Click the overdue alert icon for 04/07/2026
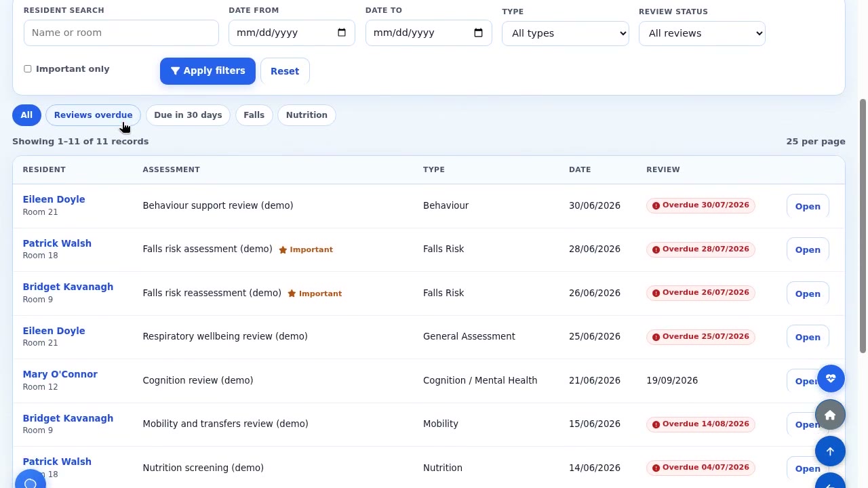The height and width of the screenshot is (488, 868). coord(656,468)
